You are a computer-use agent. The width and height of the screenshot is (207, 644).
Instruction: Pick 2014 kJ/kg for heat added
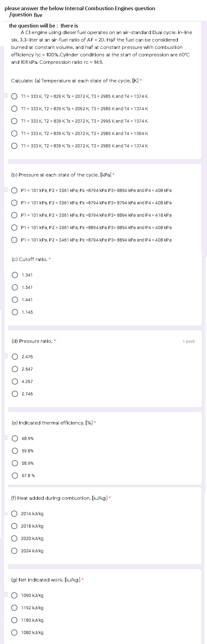pos(14,513)
